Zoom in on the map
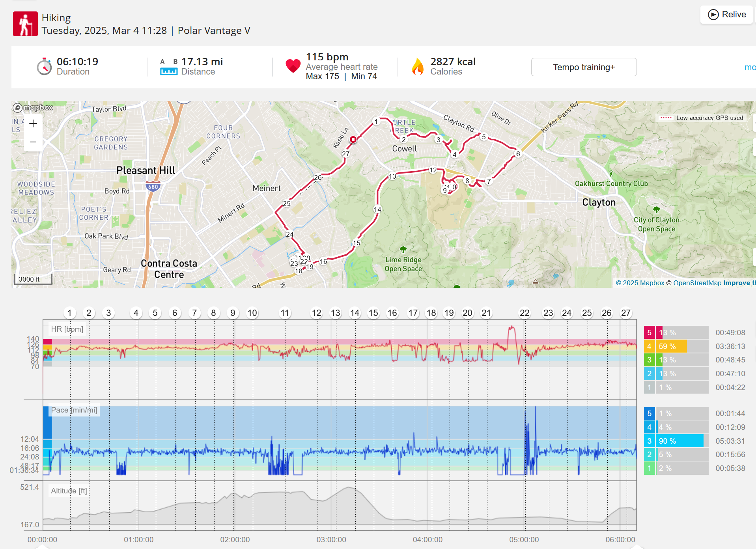 33,123
